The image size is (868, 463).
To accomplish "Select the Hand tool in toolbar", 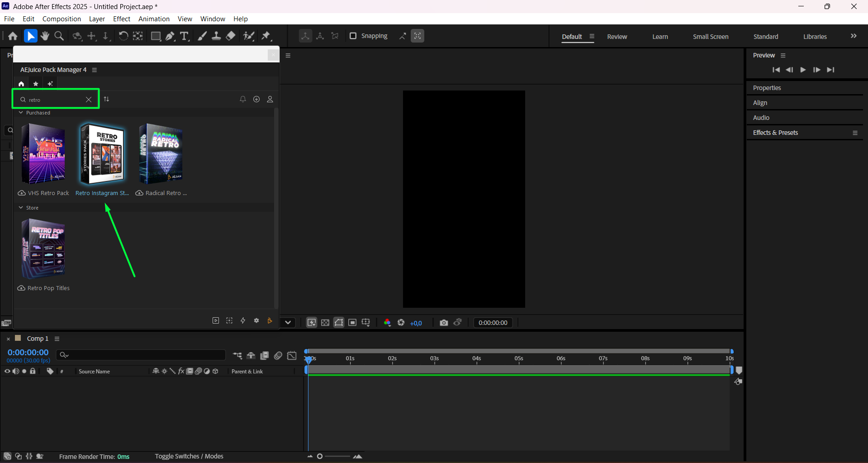I will pos(45,36).
